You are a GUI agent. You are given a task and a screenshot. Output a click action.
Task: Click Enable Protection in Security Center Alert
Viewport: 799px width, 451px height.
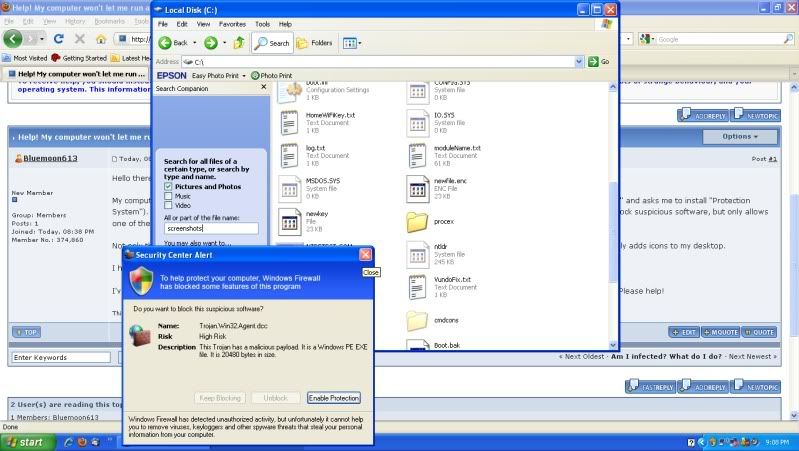click(334, 398)
